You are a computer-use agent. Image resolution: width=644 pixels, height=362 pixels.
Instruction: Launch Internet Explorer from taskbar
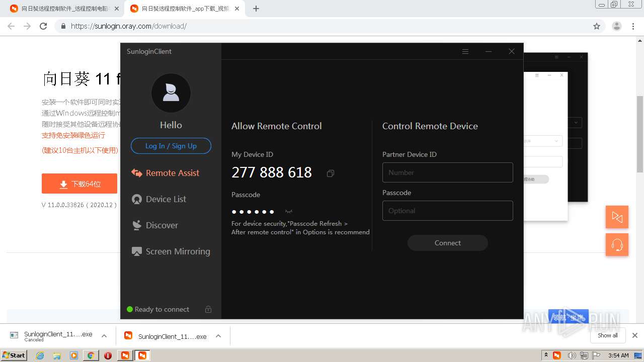[40, 355]
